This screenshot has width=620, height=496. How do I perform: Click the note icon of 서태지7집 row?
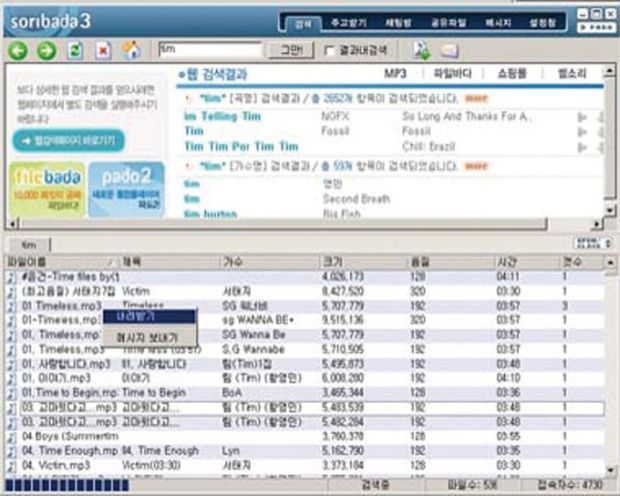coord(11,292)
